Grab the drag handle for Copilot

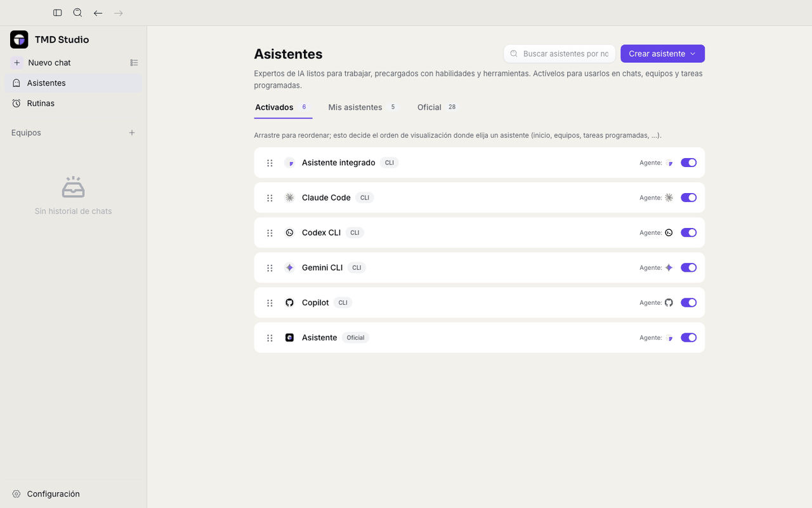(270, 303)
